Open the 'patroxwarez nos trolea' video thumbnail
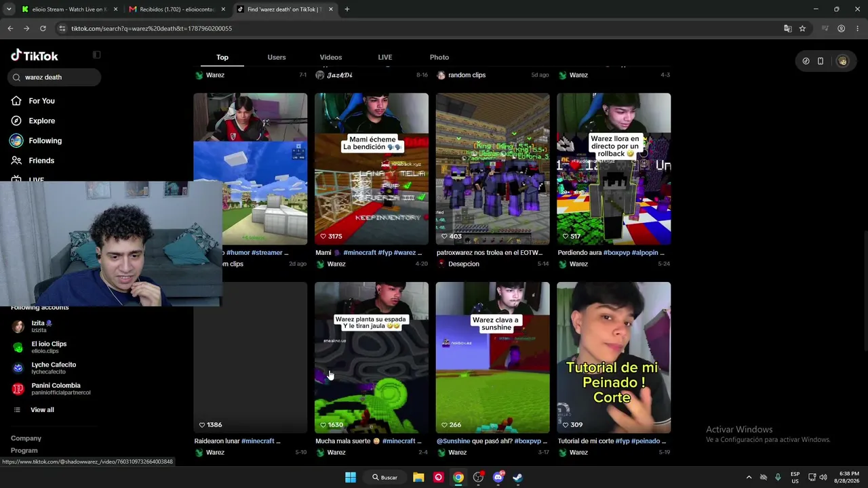The image size is (868, 488). [492, 169]
